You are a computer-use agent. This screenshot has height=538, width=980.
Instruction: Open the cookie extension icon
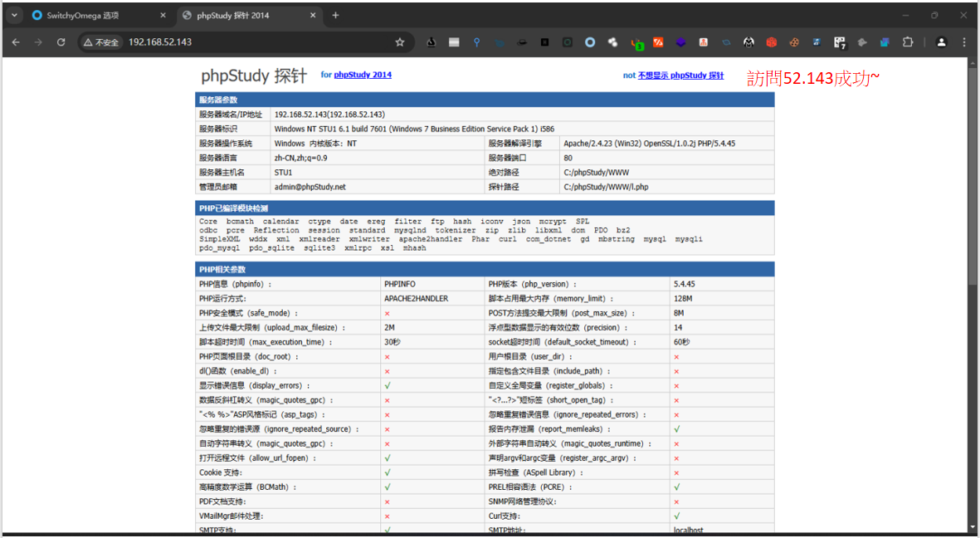(x=794, y=42)
